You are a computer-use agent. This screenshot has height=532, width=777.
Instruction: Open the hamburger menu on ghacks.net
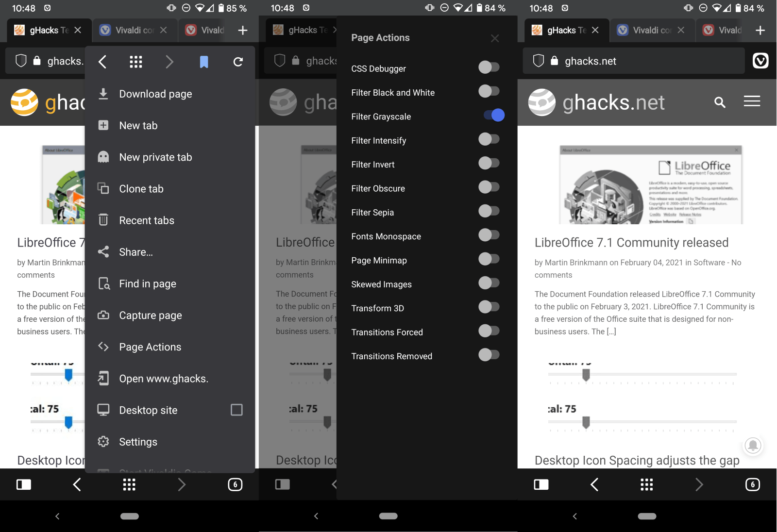[752, 101]
